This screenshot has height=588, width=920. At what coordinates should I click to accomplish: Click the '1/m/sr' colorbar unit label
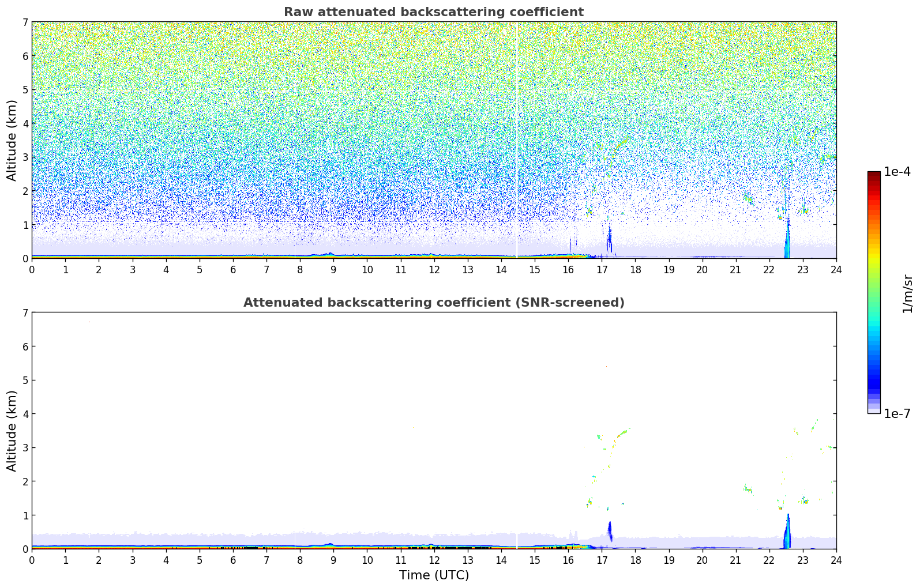tap(907, 293)
